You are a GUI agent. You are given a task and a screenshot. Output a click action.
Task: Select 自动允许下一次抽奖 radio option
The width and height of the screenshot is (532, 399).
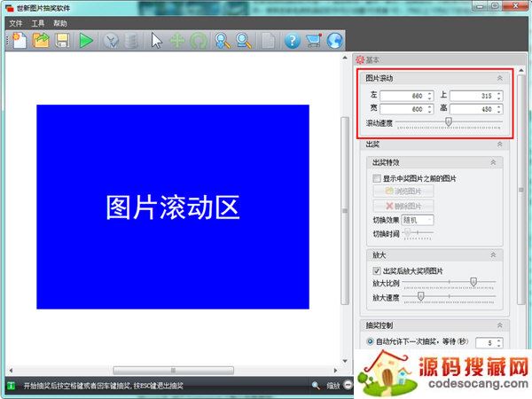pos(370,341)
